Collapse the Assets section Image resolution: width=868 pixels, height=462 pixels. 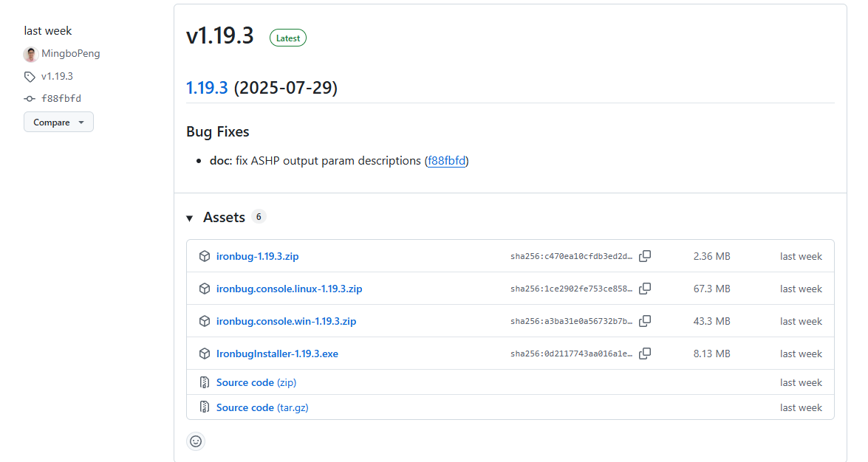[x=190, y=218]
